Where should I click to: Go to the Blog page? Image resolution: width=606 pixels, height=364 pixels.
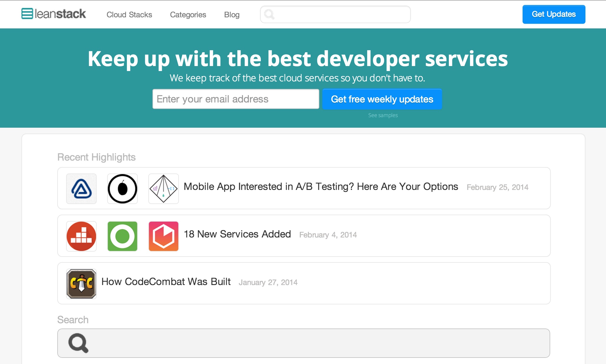pos(232,15)
